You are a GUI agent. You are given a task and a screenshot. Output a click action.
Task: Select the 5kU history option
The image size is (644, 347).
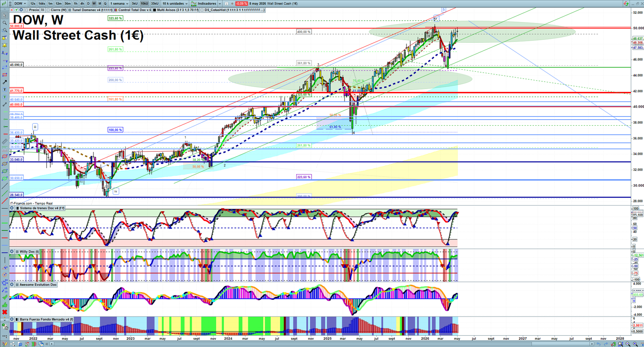click(135, 4)
